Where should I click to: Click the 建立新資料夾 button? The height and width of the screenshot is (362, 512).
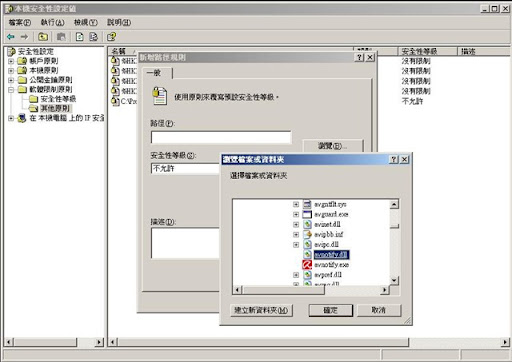(261, 310)
